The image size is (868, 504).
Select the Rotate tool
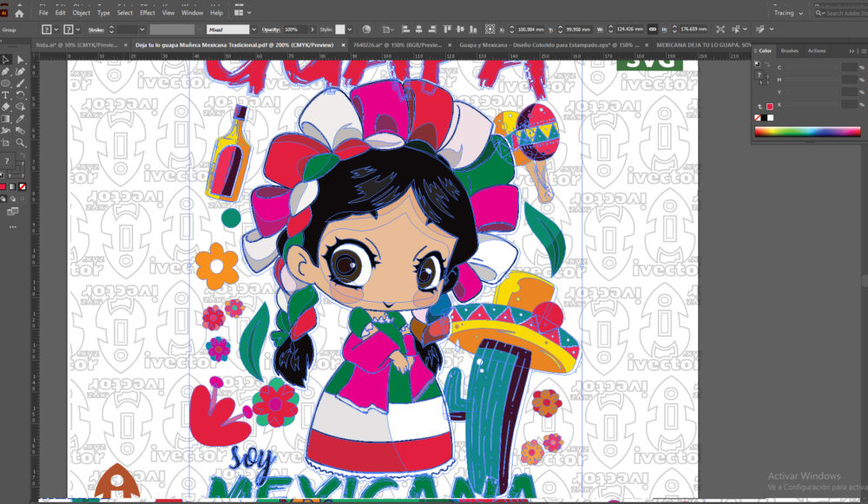21,95
